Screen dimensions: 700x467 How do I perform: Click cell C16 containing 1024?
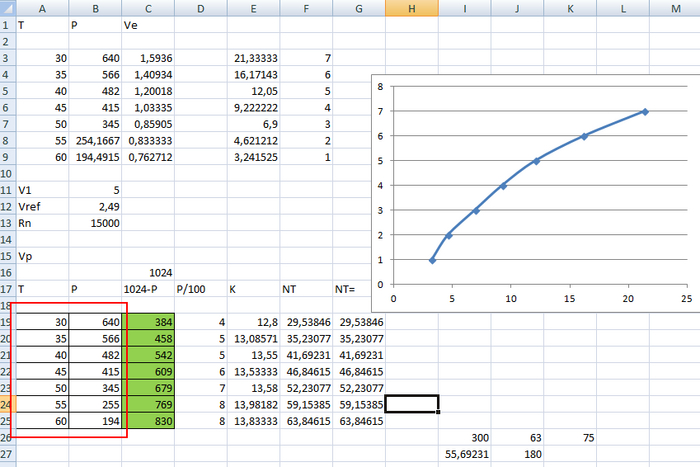148,273
